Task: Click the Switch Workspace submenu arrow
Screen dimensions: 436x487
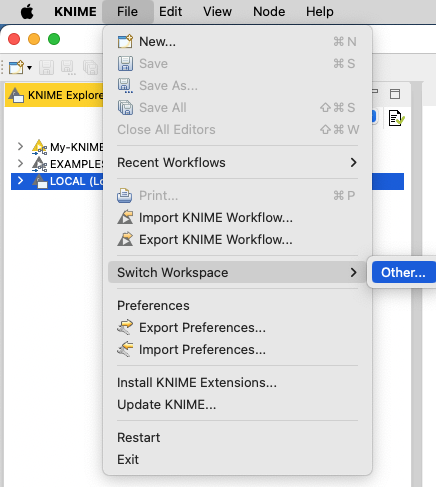Action: point(353,272)
